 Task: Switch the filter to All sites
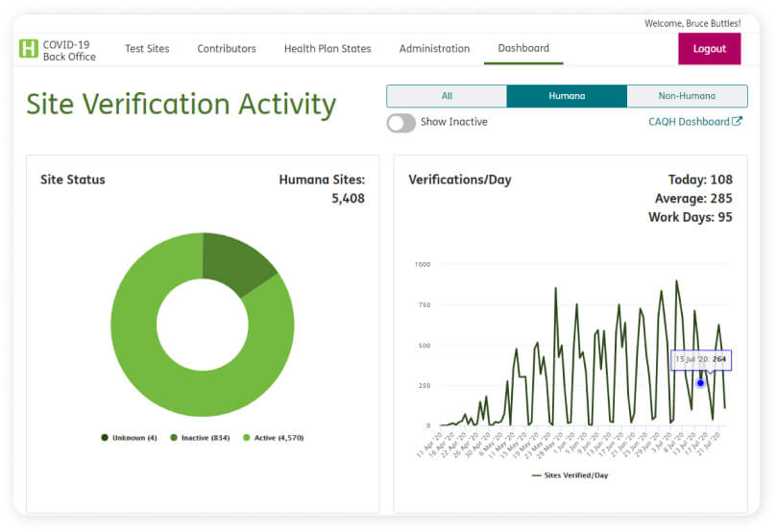click(x=447, y=96)
